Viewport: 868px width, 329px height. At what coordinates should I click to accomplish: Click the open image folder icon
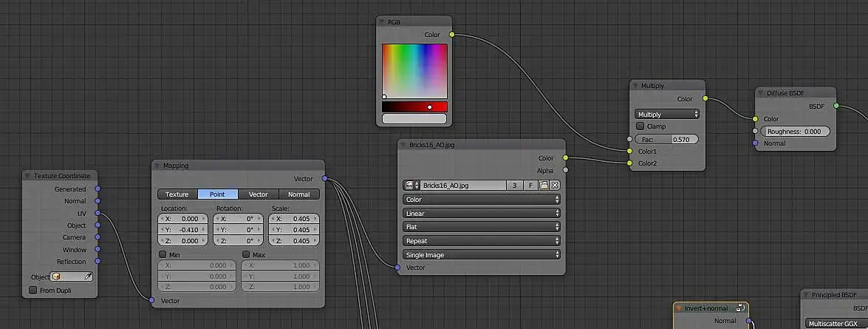[x=544, y=185]
